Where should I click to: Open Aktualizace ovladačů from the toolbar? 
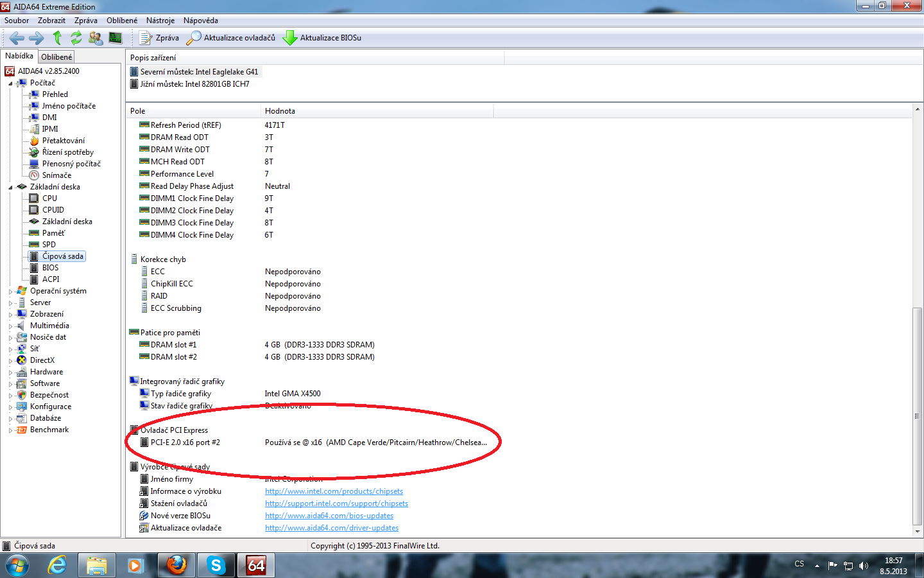point(231,38)
